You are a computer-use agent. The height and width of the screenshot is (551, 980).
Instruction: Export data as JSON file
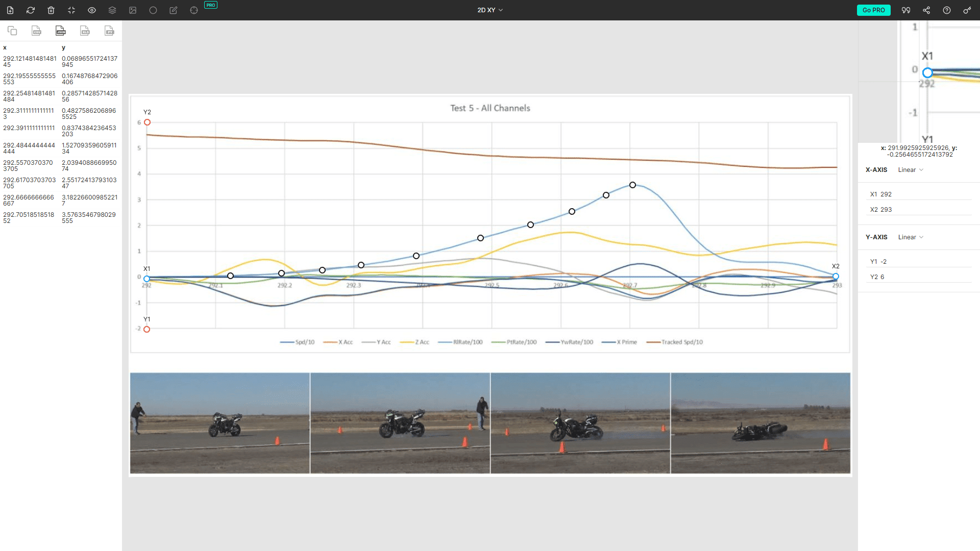pyautogui.click(x=61, y=31)
